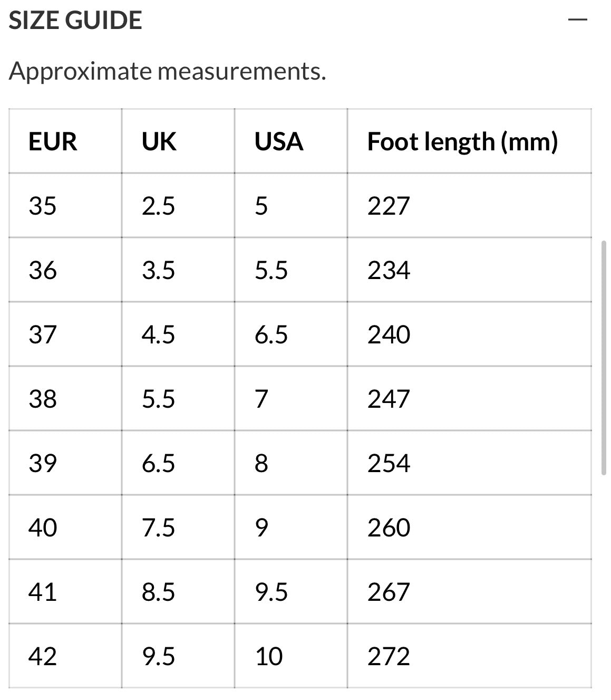Click the SIZE GUIDE heading
This screenshot has height=700, width=611.
[75, 21]
